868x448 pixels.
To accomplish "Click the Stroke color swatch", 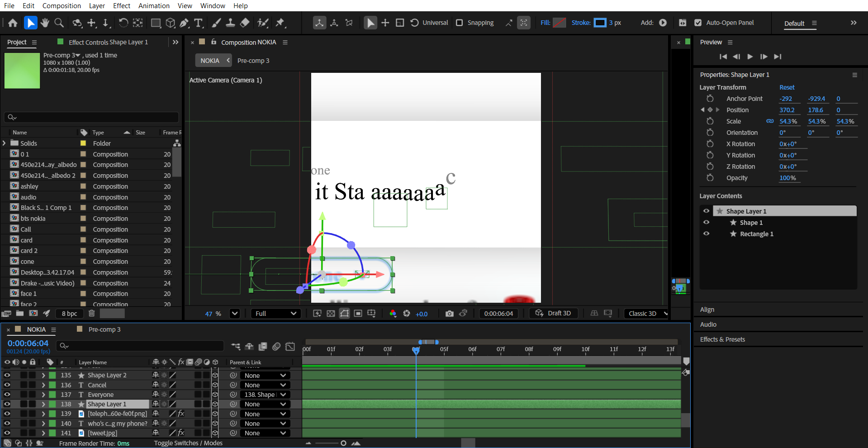I will pyautogui.click(x=600, y=23).
